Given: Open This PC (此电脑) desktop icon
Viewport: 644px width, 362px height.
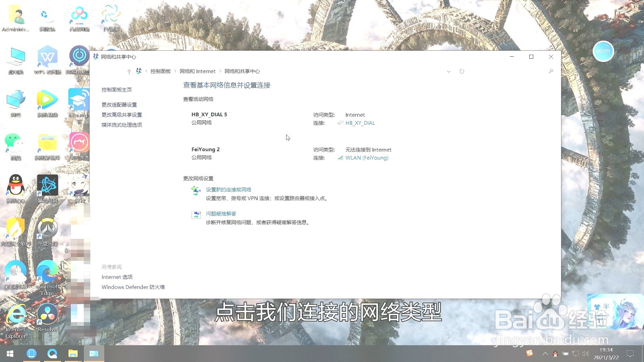Looking at the screenshot, I should [x=16, y=60].
